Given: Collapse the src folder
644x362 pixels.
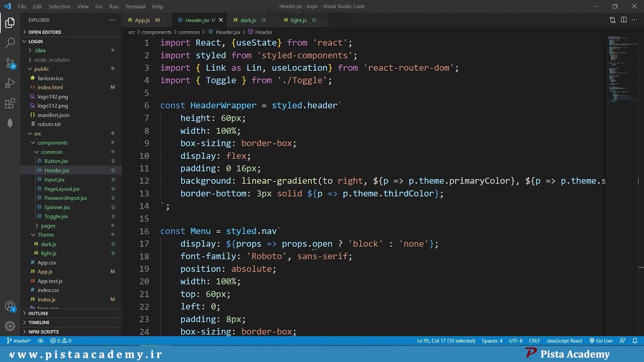Looking at the screenshot, I should (71, 133).
